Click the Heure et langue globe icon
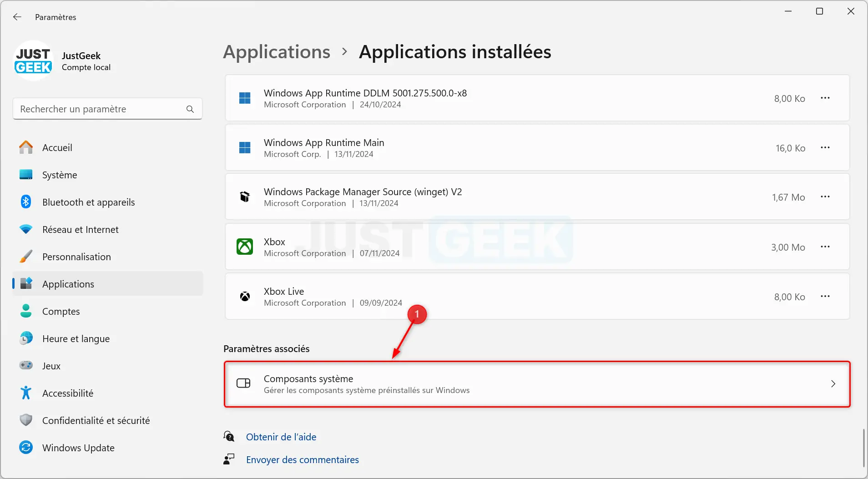 point(26,338)
